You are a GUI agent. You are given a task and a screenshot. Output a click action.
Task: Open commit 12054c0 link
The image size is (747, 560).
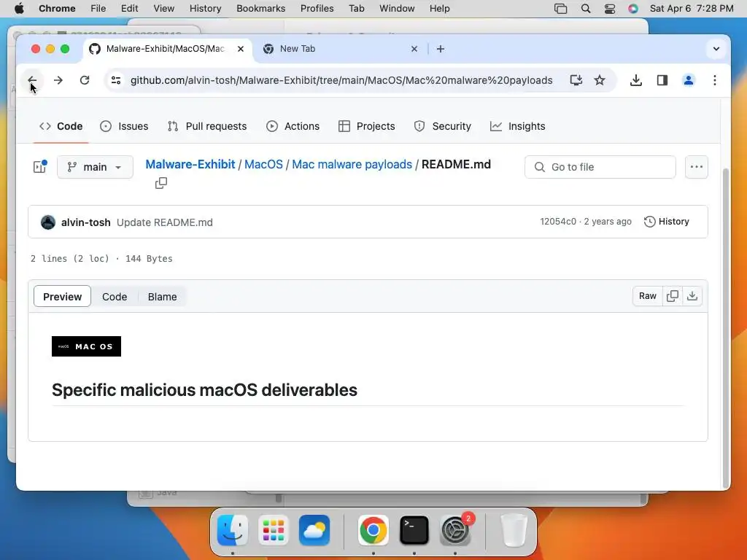pyautogui.click(x=558, y=222)
